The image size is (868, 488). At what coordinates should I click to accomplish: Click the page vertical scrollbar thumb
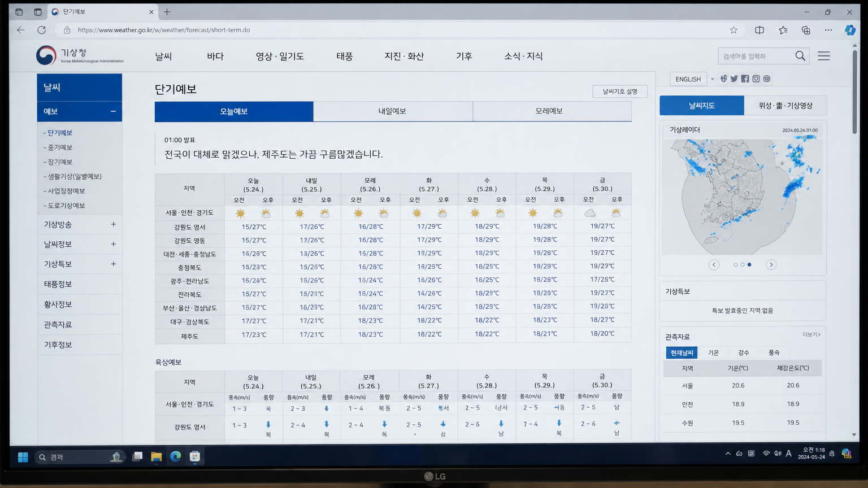pyautogui.click(x=854, y=92)
